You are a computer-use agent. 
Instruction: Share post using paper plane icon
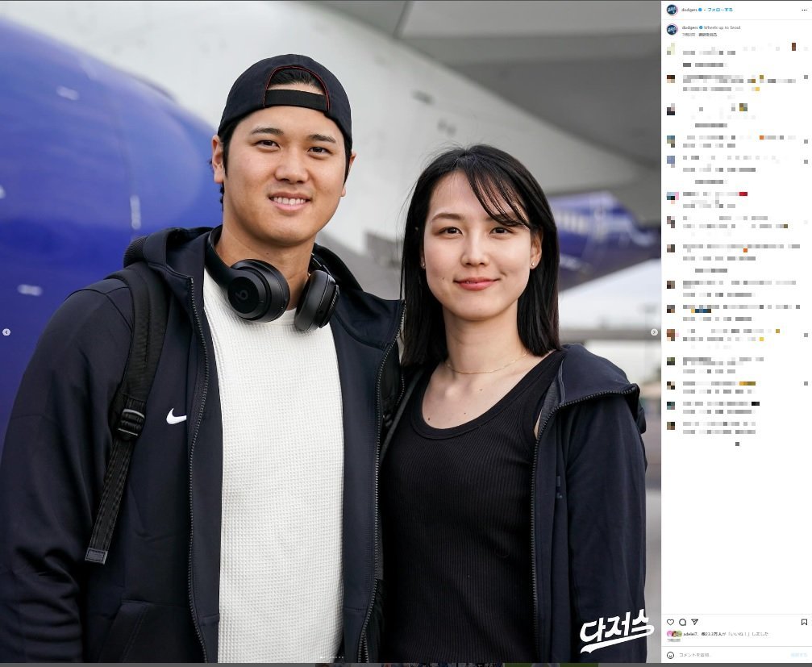(x=694, y=622)
